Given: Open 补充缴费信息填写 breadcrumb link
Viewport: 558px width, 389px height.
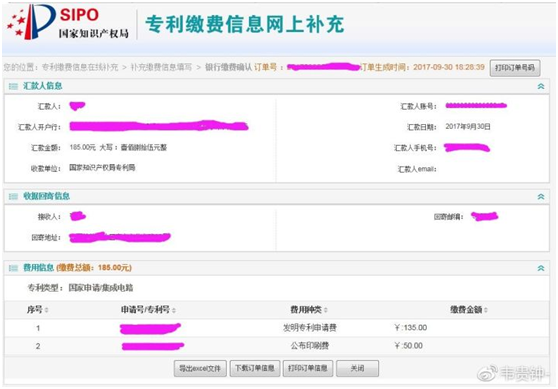Looking at the screenshot, I should pyautogui.click(x=161, y=67).
